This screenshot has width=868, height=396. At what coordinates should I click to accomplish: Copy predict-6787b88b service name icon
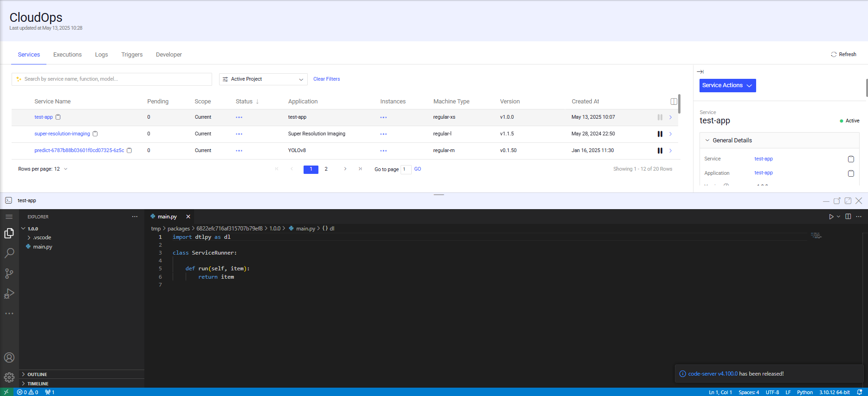[x=130, y=150]
